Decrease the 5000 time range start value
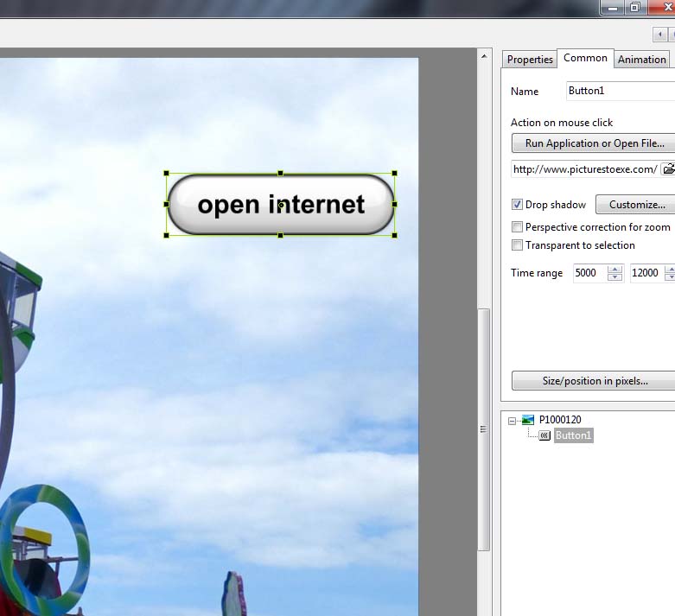This screenshot has height=616, width=675. click(x=615, y=277)
